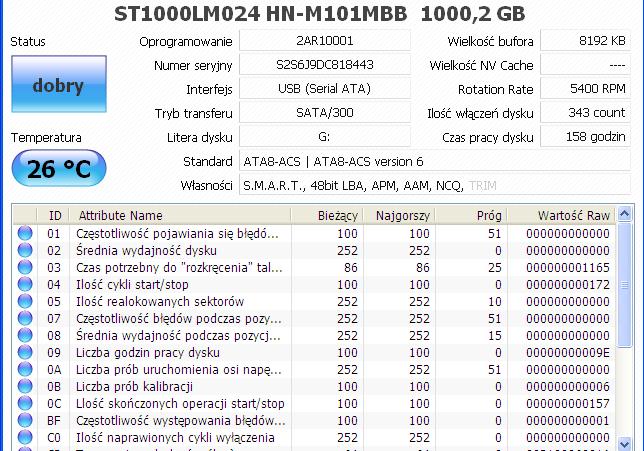Click the status orb next to attribute 0C

pos(25,403)
